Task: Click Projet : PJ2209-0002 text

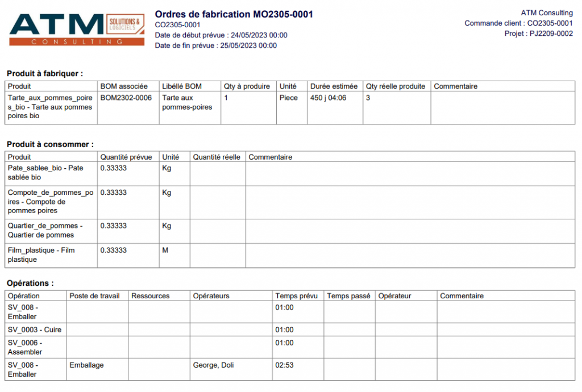Action: click(x=539, y=34)
